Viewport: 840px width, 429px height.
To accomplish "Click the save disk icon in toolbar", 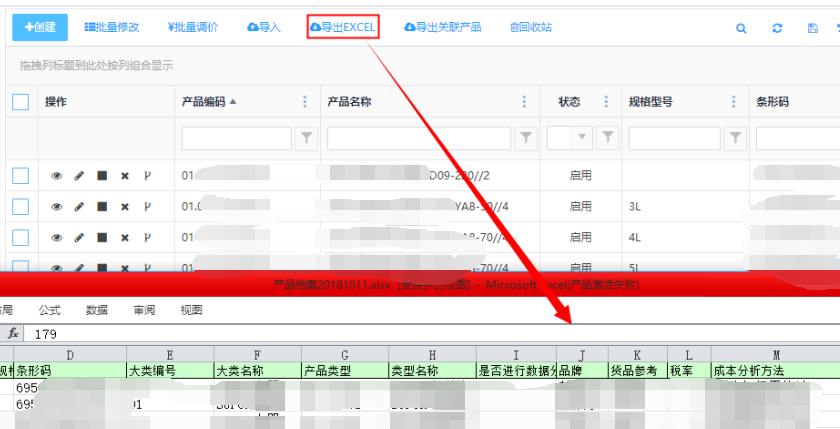I will click(x=812, y=28).
